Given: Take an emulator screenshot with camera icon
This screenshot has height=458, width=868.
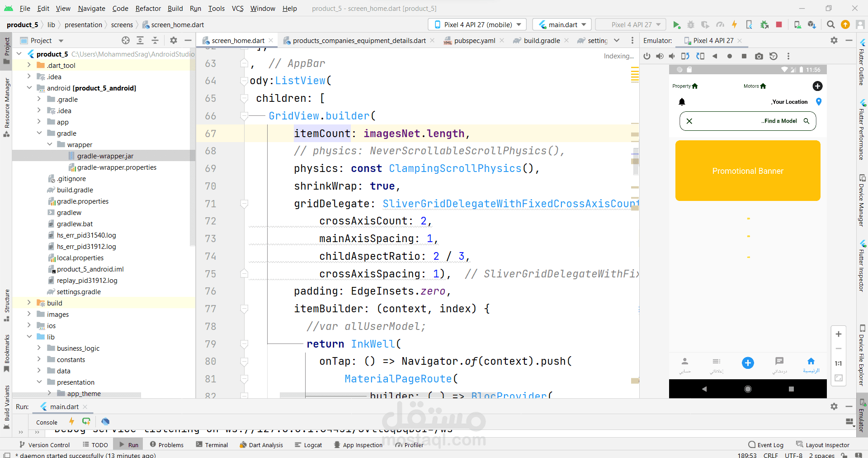Looking at the screenshot, I should click(759, 56).
